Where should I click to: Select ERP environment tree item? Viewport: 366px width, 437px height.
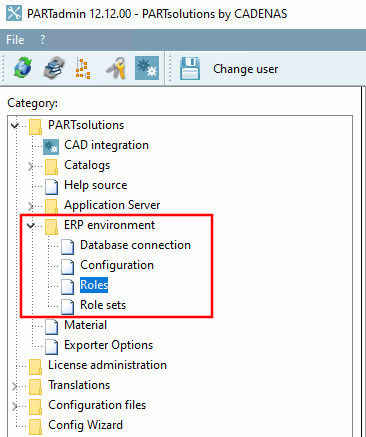(109, 225)
